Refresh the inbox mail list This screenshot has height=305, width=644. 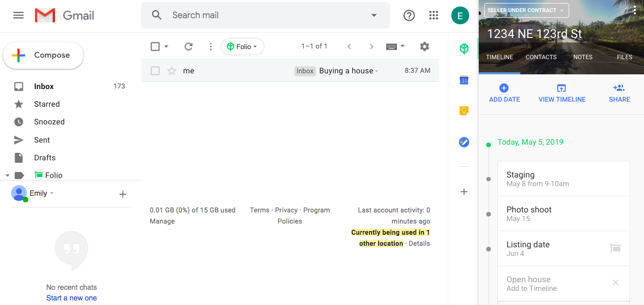click(x=189, y=47)
